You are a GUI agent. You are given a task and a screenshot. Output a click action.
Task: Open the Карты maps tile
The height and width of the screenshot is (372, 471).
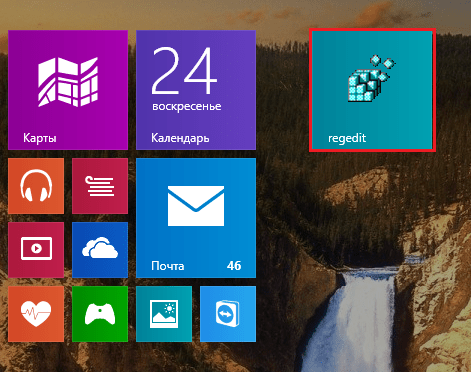click(x=68, y=90)
